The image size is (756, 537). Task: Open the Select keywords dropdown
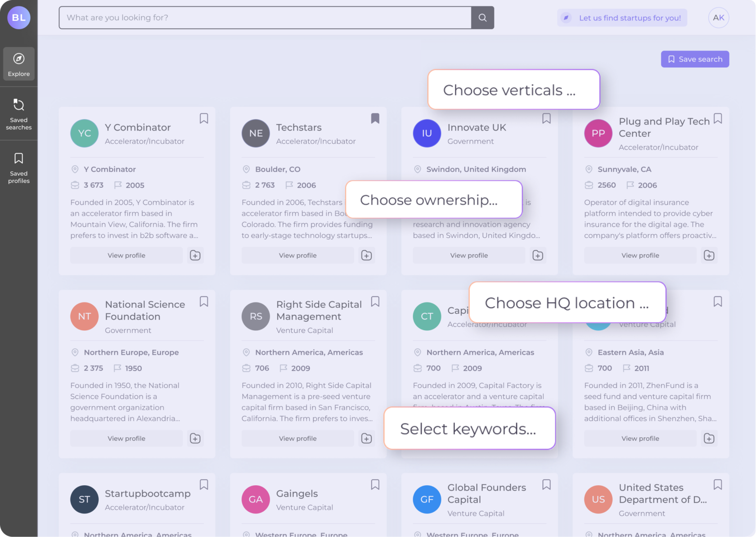(470, 428)
